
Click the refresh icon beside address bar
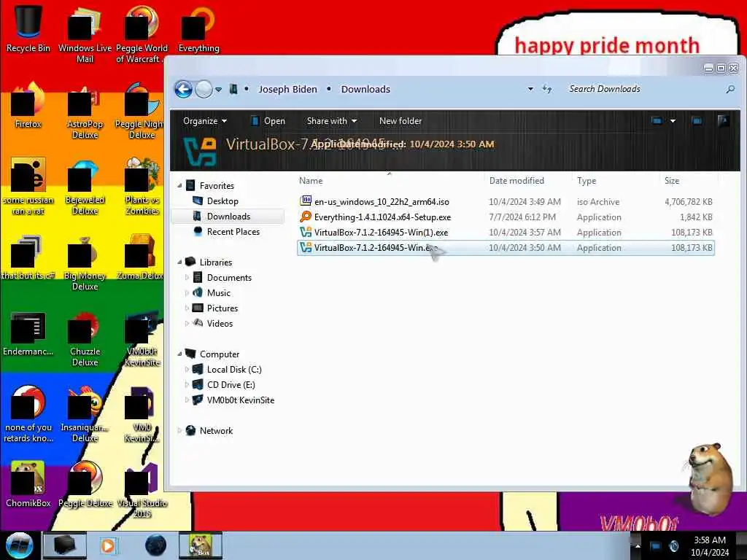click(547, 89)
